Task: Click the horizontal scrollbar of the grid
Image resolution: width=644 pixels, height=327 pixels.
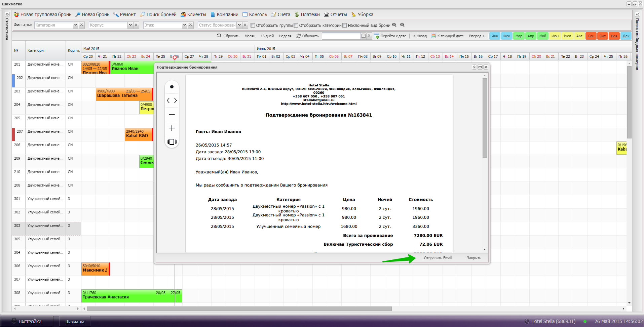Action: [x=239, y=309]
